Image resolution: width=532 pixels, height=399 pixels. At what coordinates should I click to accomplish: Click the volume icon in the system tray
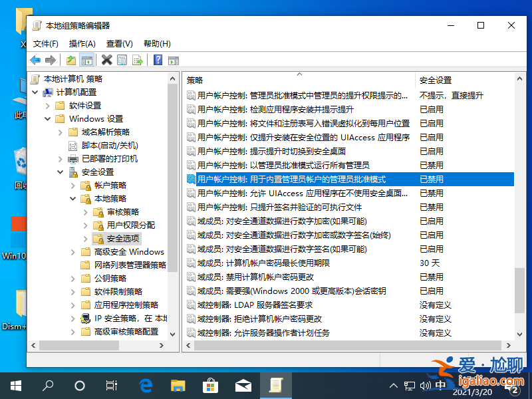pos(426,385)
